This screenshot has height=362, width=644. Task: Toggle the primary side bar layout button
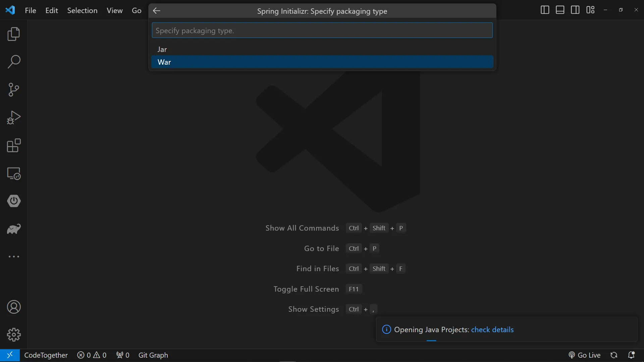pyautogui.click(x=545, y=10)
